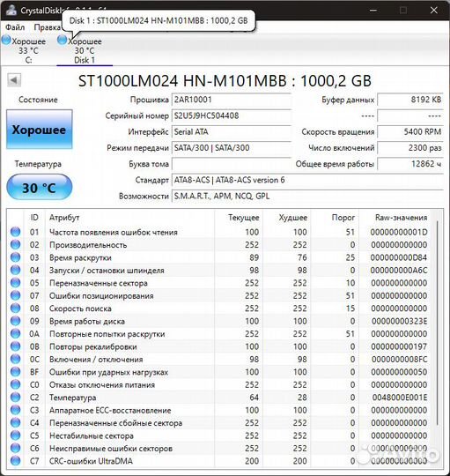The image size is (450, 476).
Task: Click status circle icon for Disk 1
Action: coord(62,40)
